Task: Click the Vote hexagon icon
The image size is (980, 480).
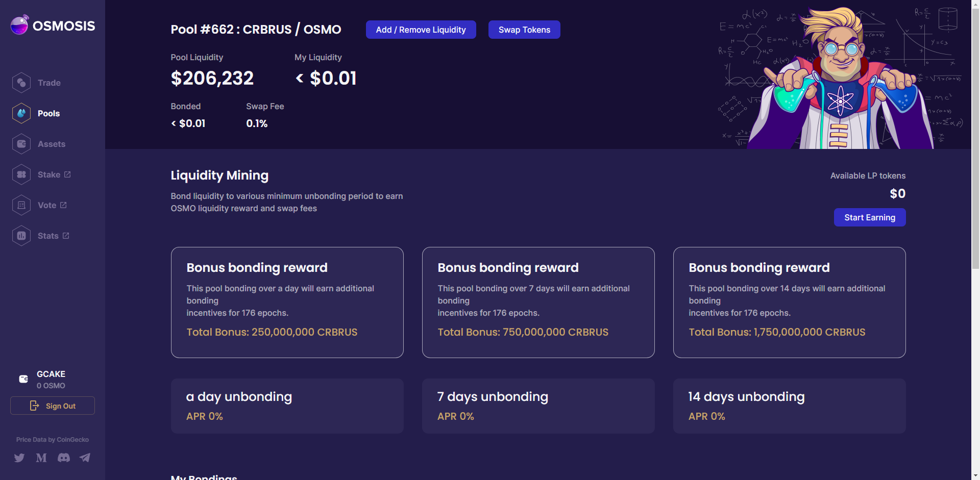Action: (x=21, y=205)
